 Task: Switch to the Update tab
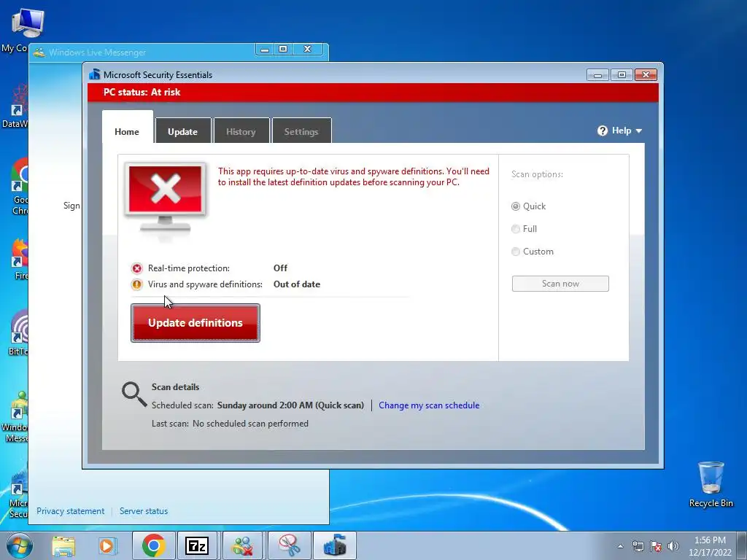click(x=183, y=131)
